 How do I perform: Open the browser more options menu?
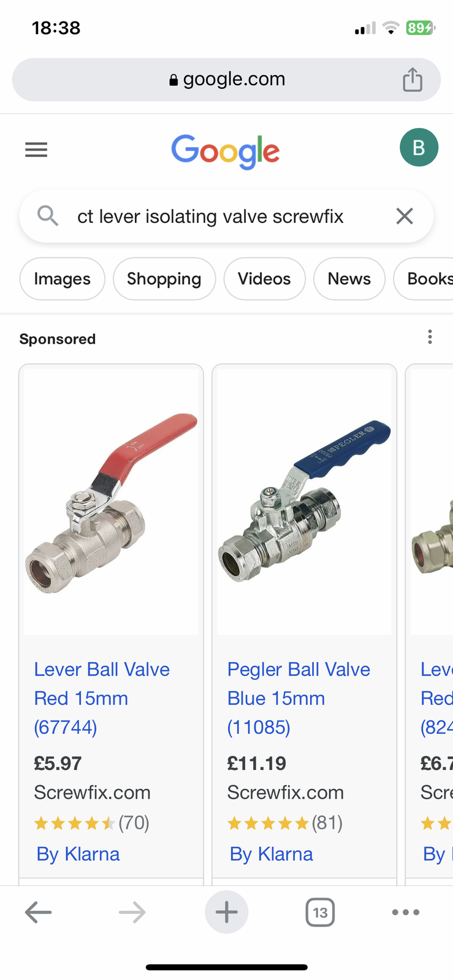406,913
